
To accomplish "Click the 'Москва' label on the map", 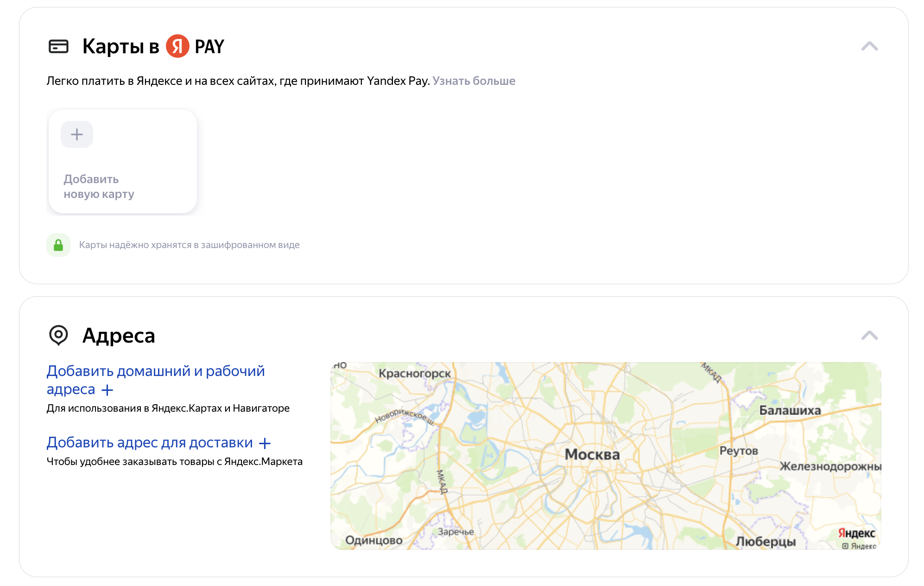I will tap(592, 454).
